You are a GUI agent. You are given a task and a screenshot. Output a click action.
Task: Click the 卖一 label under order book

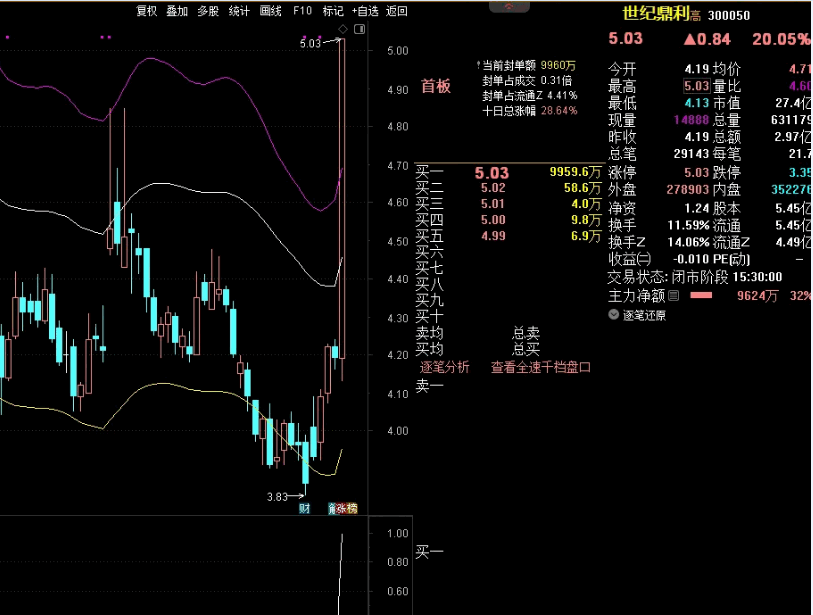(x=429, y=385)
